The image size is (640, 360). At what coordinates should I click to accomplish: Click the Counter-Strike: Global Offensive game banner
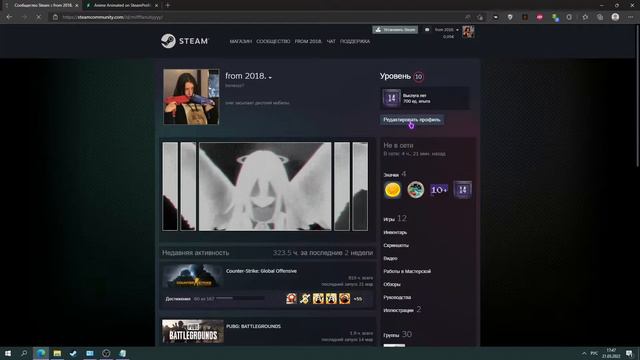[x=192, y=276]
